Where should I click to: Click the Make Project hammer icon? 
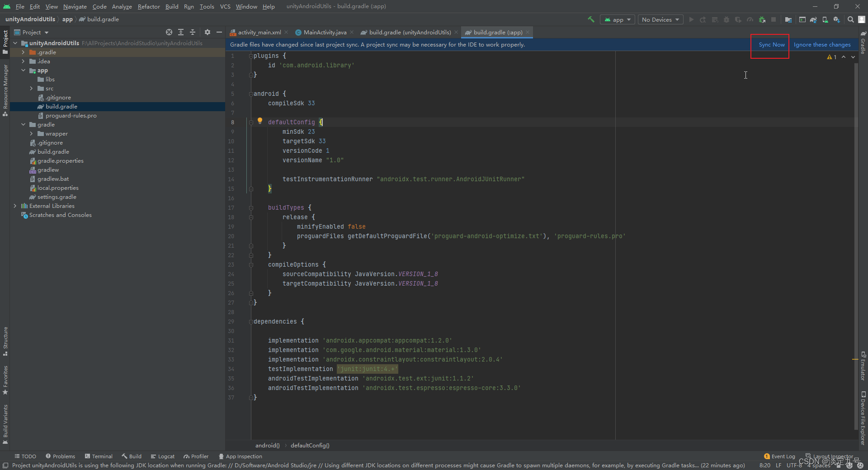tap(591, 19)
